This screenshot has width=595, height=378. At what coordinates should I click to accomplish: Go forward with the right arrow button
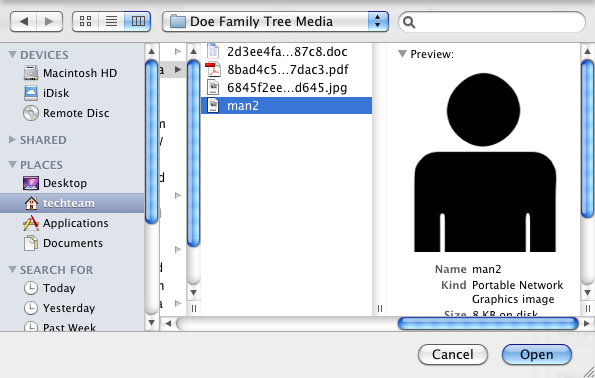49,22
